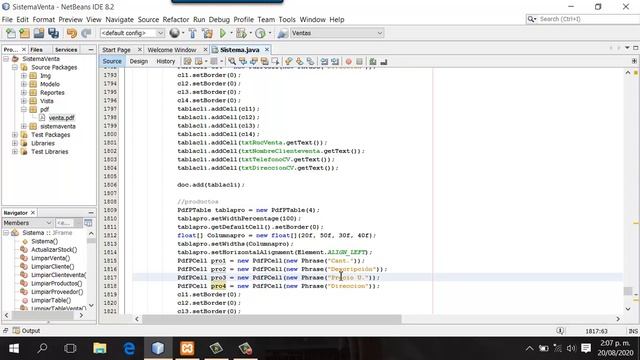This screenshot has width=640, height=360.
Task: Select venta.pdf in project tree
Action: (x=61, y=118)
